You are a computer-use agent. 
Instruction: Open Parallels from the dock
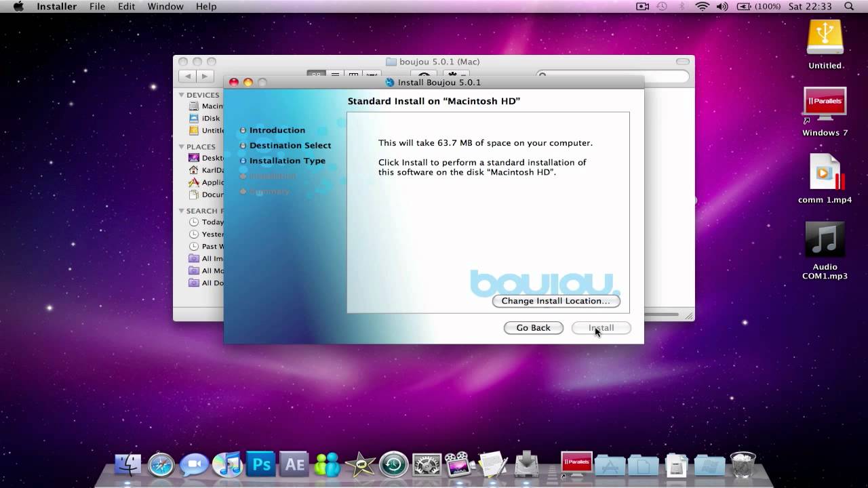tap(576, 464)
